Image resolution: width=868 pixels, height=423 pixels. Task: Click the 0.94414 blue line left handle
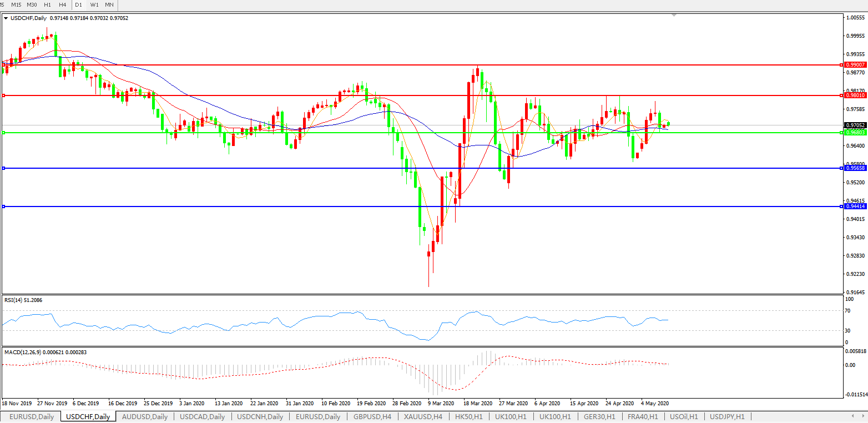tap(4, 207)
